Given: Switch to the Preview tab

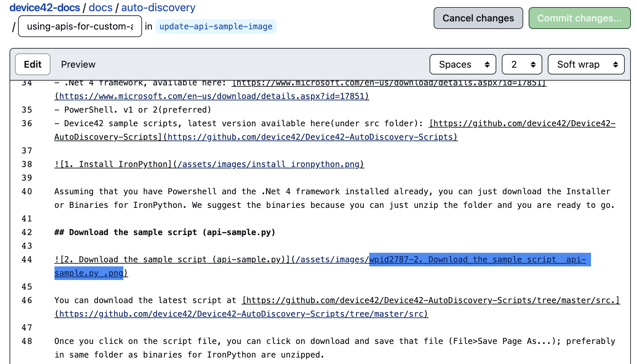Looking at the screenshot, I should [78, 64].
